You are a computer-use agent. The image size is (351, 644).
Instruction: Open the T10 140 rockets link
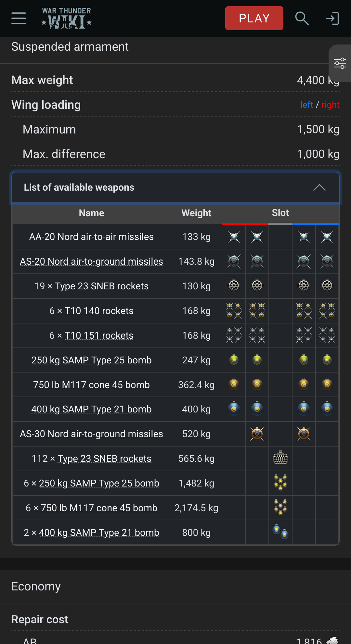(x=99, y=311)
